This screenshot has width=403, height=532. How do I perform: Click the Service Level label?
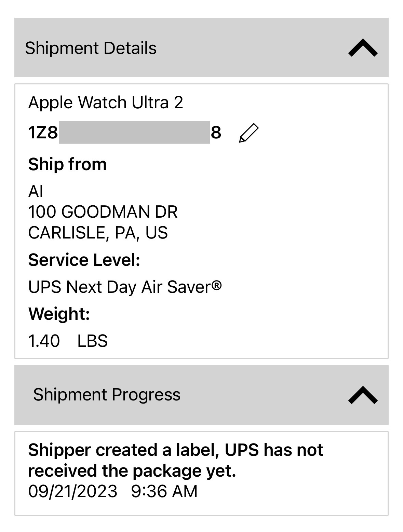tap(84, 260)
